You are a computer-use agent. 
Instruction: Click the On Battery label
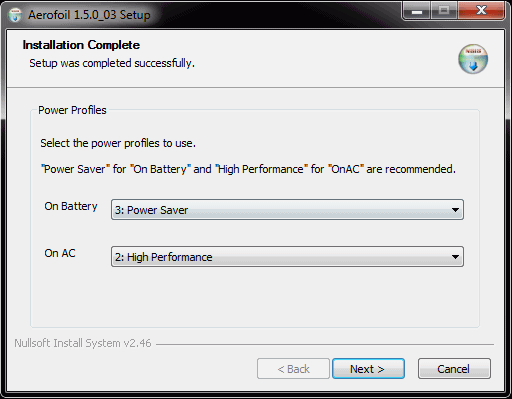[x=71, y=206]
